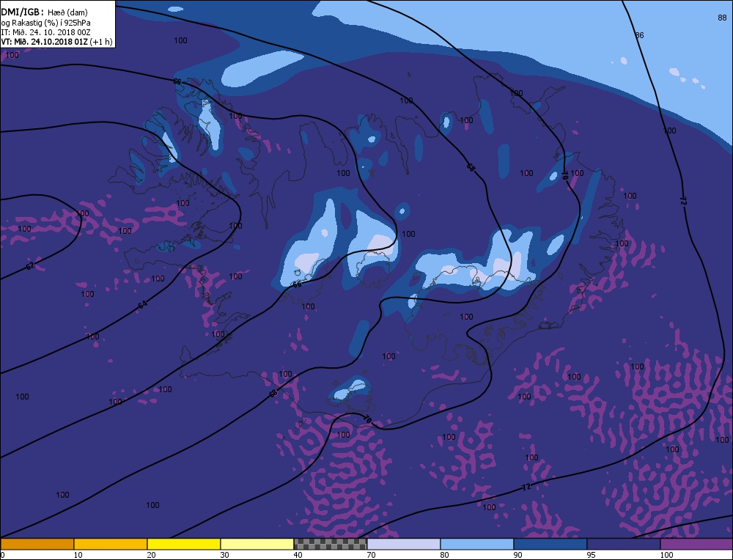Click the '88' label in the top-right corner

(x=722, y=18)
